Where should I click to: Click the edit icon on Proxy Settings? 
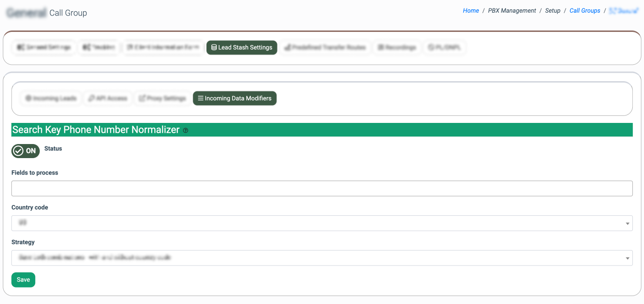[142, 99]
